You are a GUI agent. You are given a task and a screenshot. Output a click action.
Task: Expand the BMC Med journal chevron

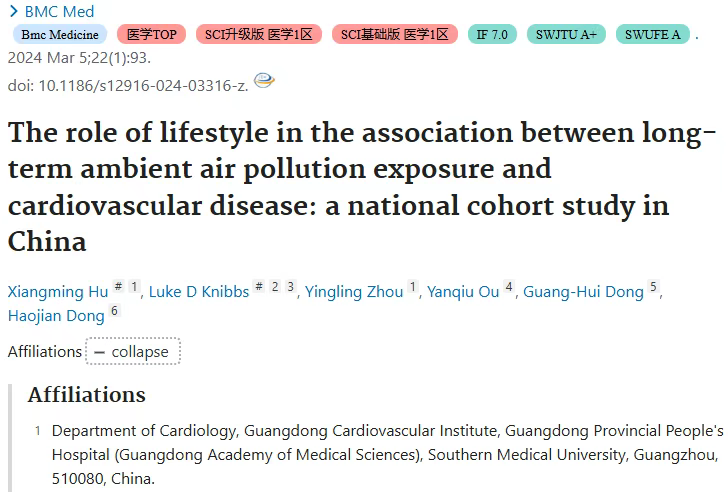tap(14, 11)
